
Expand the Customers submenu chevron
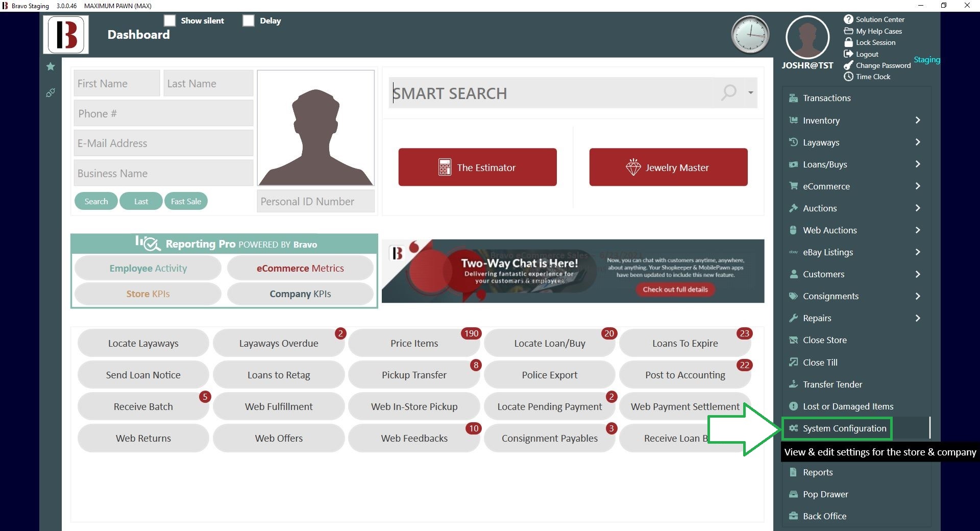pos(918,274)
